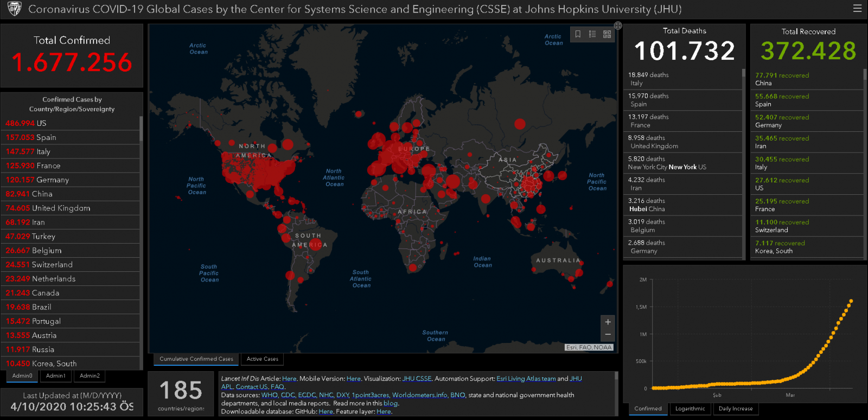The image size is (868, 420).
Task: Select Portugal in confirmed cases list
Action: [x=71, y=321]
